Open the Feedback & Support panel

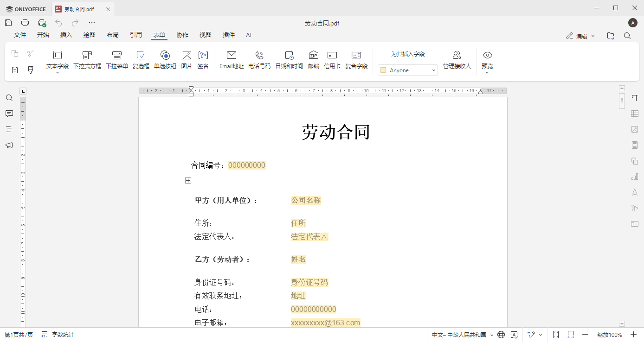coord(9,145)
